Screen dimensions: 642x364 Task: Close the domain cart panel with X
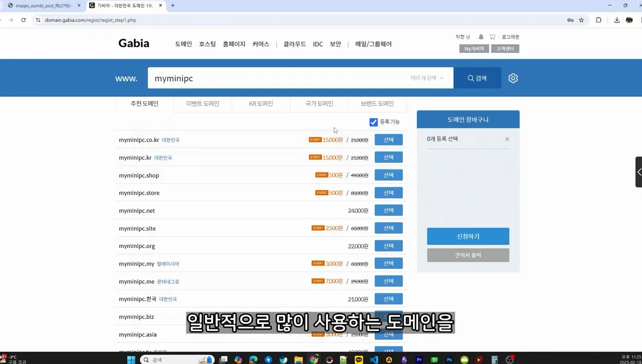[507, 139]
